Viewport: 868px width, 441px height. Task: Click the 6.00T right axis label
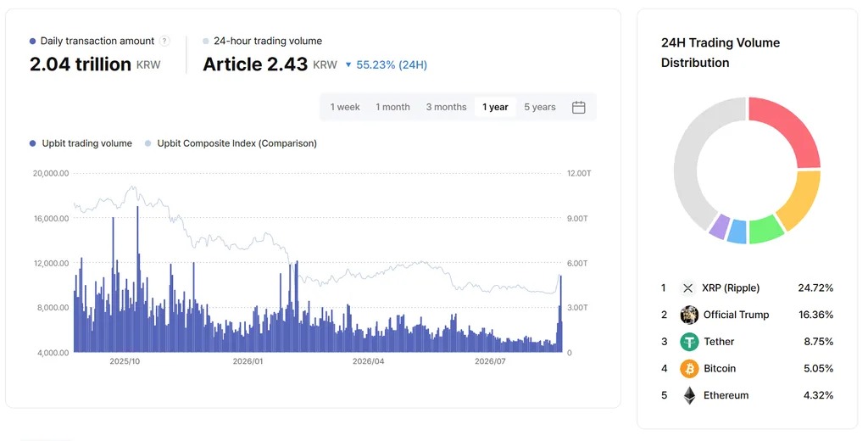click(577, 263)
